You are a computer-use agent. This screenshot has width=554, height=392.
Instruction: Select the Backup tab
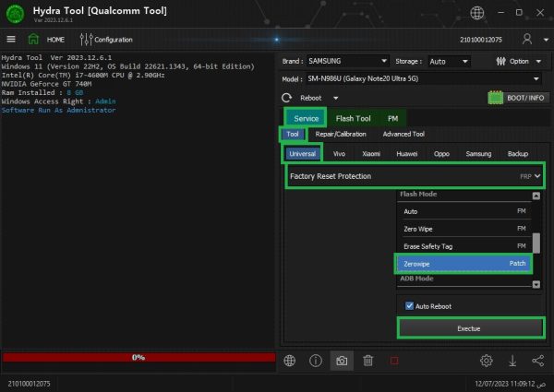(518, 154)
